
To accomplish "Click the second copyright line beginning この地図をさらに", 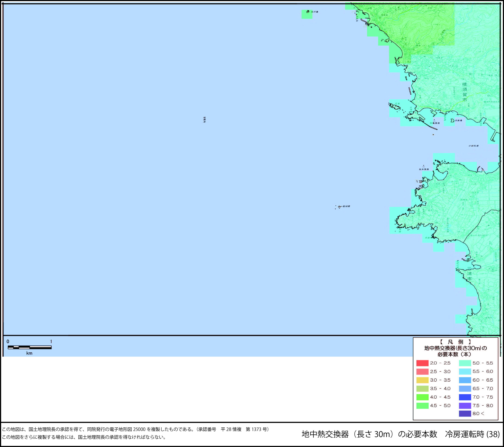I will tap(84, 437).
